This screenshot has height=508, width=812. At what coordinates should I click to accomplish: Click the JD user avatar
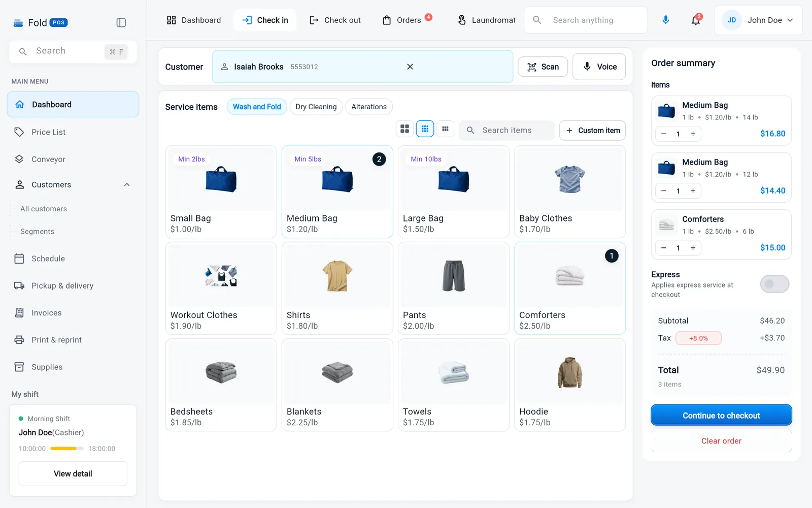tap(732, 20)
